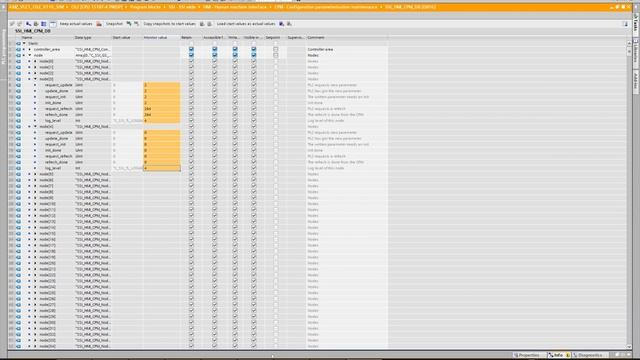Select refresh_done row name under node[3]
This screenshot has width=640, height=360.
[x=56, y=115]
